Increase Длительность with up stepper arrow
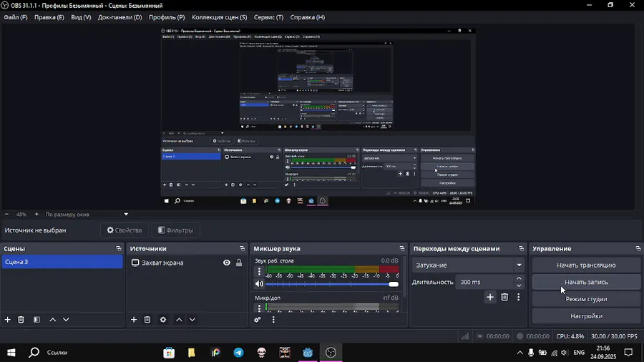 point(519,279)
